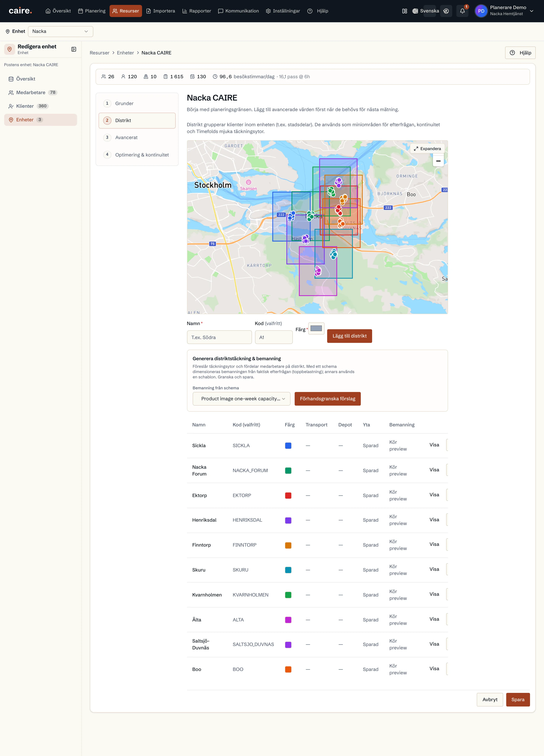The width and height of the screenshot is (544, 756).
Task: Open the Enhet Nacka dropdown
Action: [x=61, y=31]
